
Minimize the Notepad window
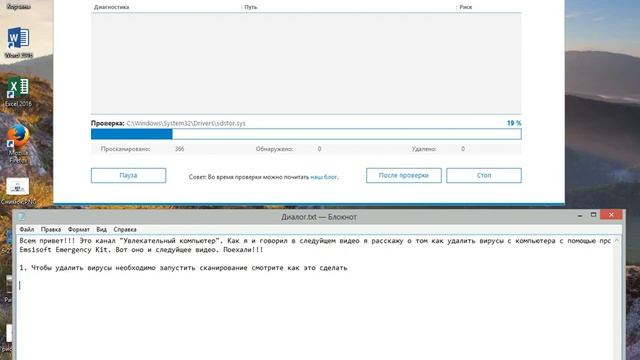pyautogui.click(x=580, y=216)
